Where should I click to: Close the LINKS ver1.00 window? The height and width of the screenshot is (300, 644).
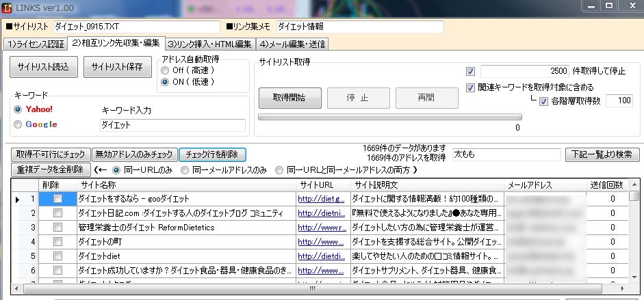tap(632, 5)
